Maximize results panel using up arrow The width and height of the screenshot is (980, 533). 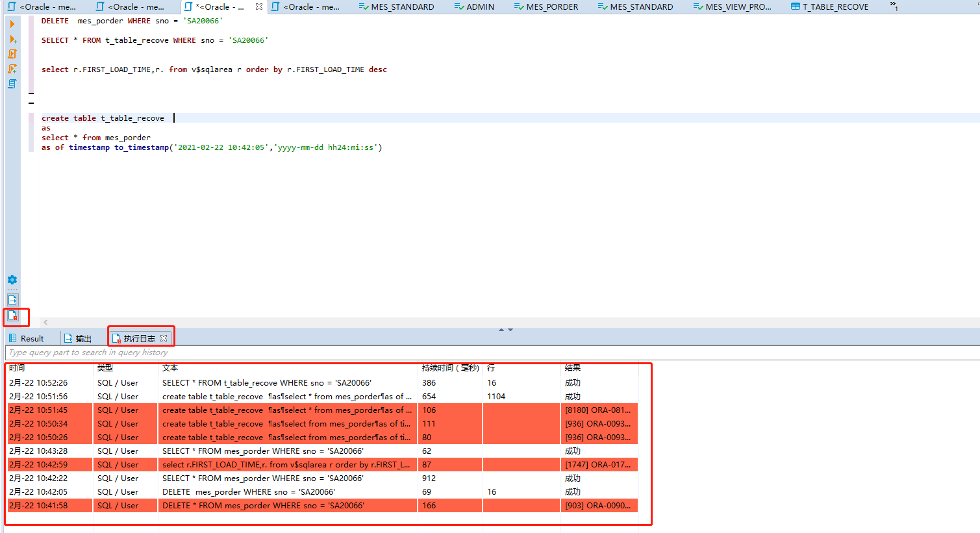tap(501, 329)
